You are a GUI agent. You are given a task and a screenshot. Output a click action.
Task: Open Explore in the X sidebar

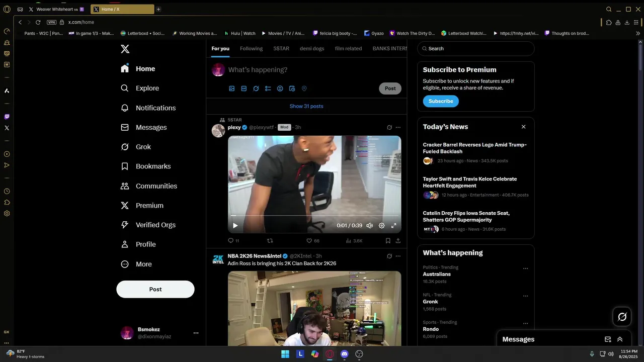coord(140,88)
